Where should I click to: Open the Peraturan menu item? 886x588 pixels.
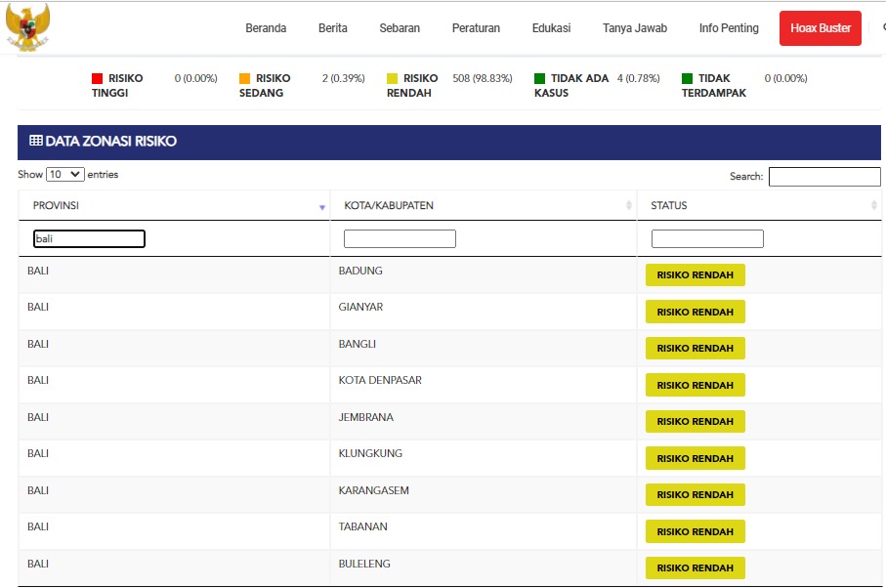(476, 28)
